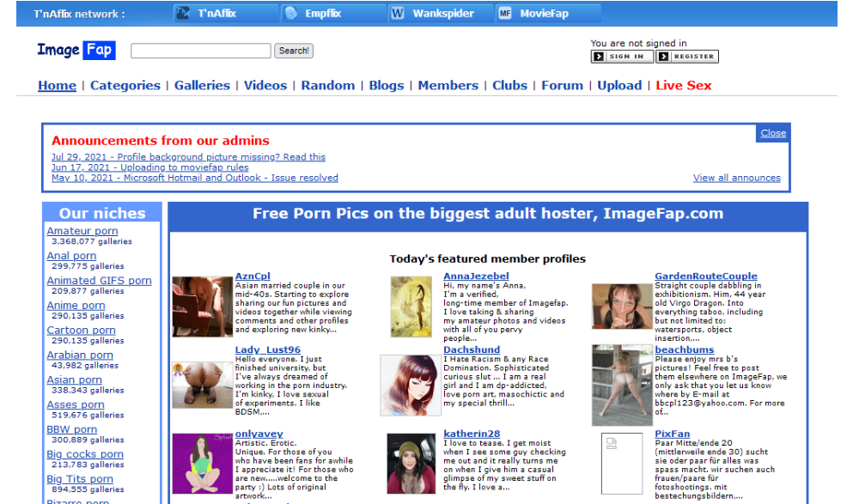
Task: Open the Amateur niche link
Action: click(82, 231)
